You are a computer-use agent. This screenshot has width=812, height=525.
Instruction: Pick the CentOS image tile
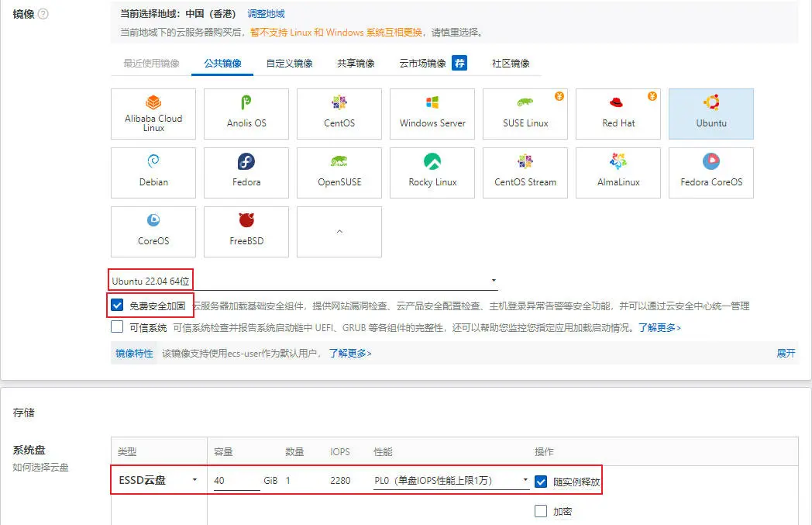[x=339, y=114]
